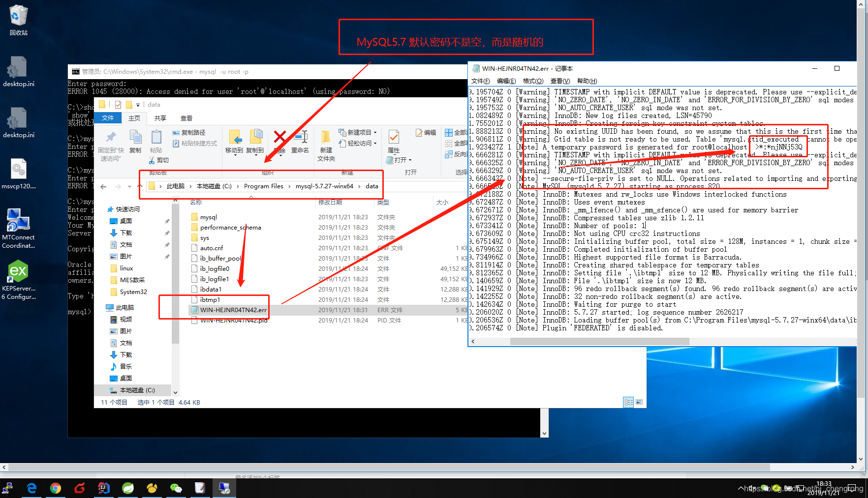
Task: Open Google Chrome from the taskbar
Action: [x=56, y=488]
